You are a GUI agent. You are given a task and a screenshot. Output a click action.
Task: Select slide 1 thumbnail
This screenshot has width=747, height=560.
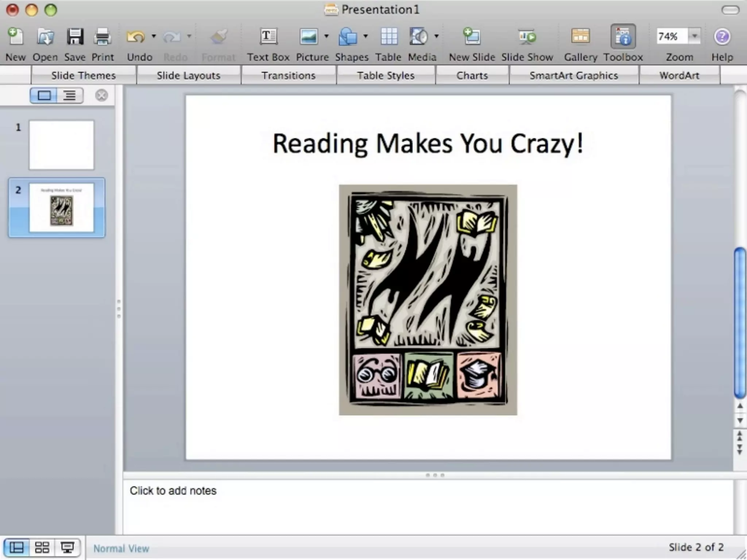(x=61, y=145)
